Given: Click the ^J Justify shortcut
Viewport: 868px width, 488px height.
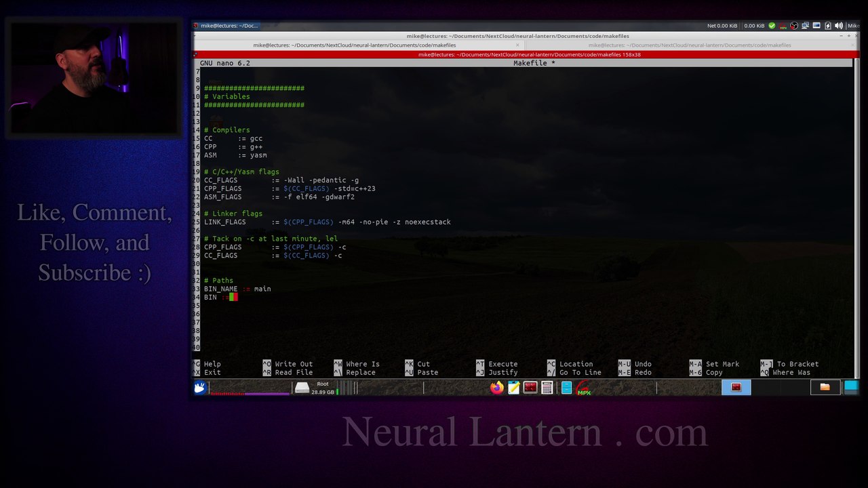Looking at the screenshot, I should click(x=497, y=372).
